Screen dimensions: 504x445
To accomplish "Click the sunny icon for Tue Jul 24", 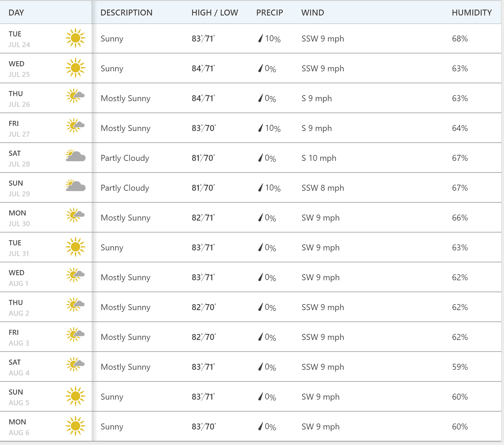I will pos(76,38).
